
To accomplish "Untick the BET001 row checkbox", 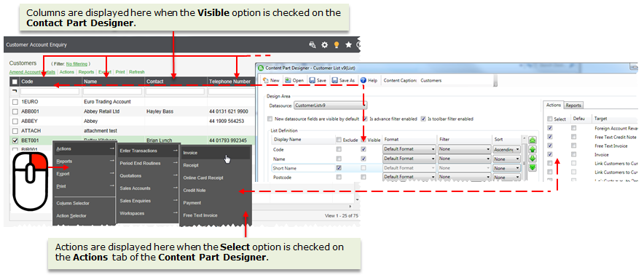I will 15,140.
